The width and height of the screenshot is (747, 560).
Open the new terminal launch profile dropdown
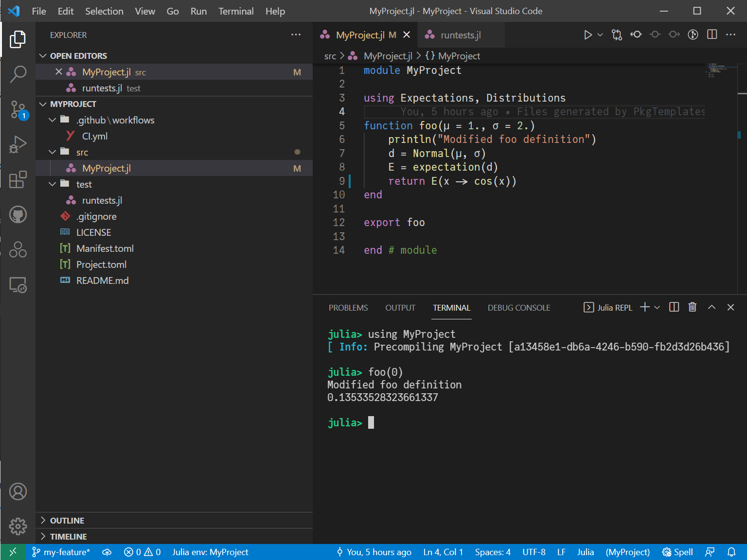point(657,307)
